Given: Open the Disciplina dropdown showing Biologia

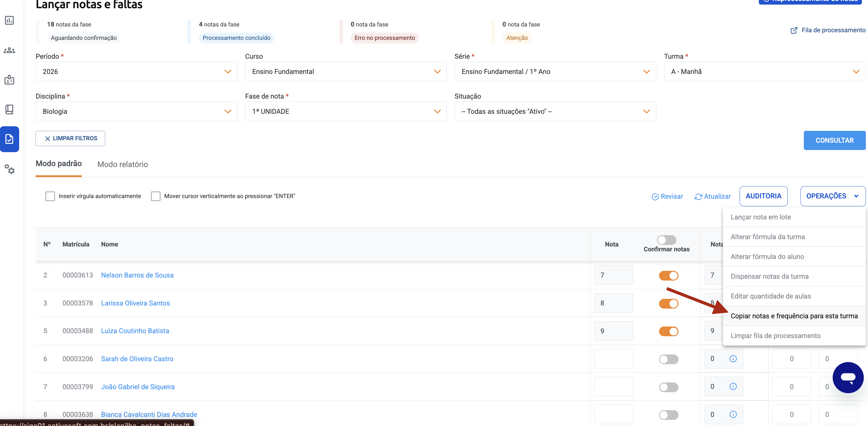Looking at the screenshot, I should coord(136,112).
